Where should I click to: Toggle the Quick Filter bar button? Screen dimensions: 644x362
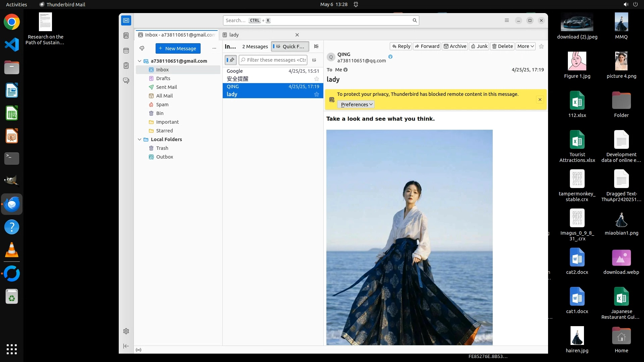coord(290,46)
